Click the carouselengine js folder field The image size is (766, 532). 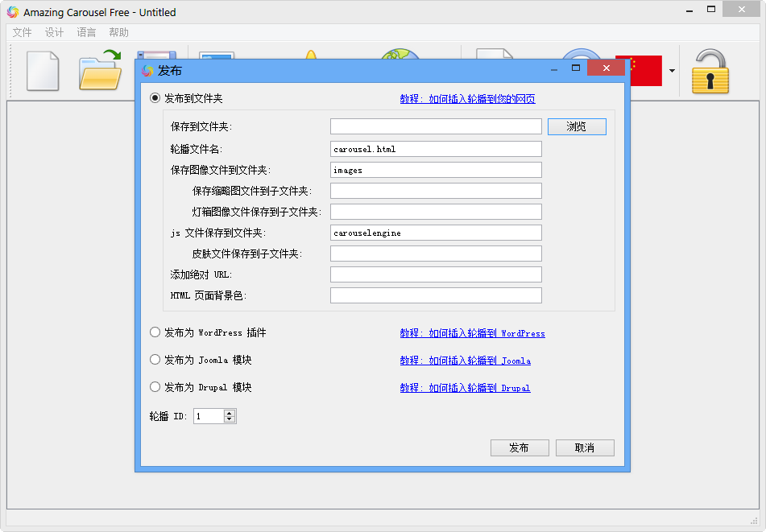click(436, 233)
